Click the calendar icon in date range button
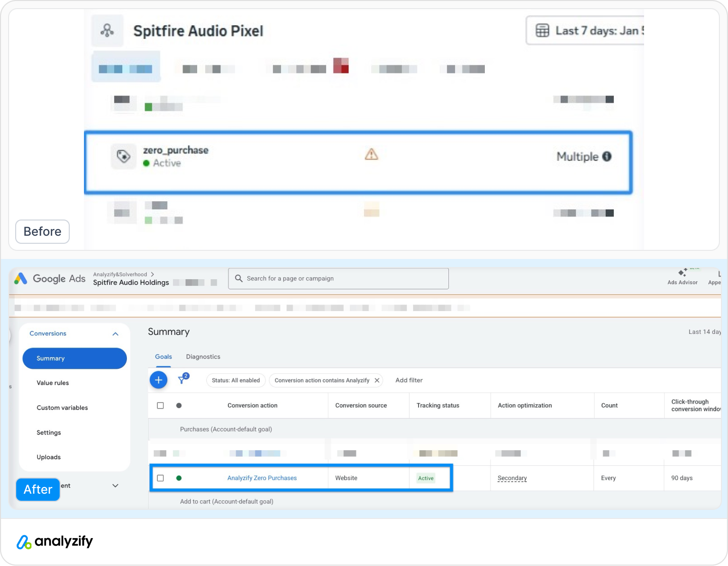 (542, 31)
